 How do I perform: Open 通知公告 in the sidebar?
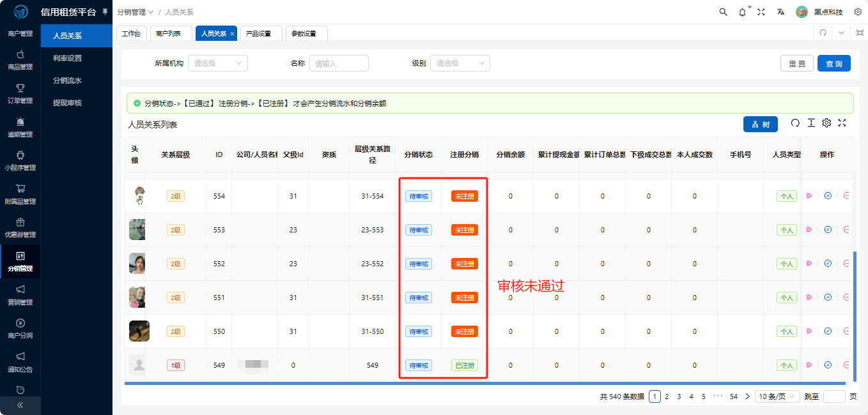point(20,361)
